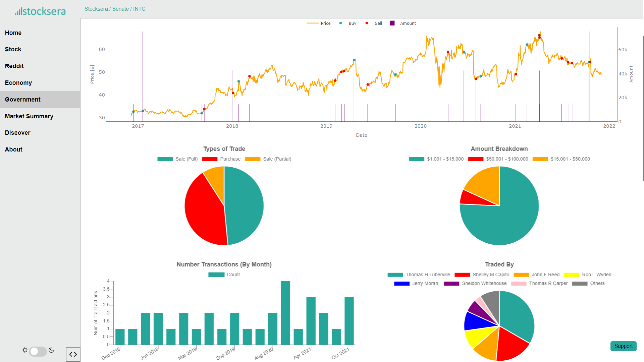
Task: Click the Thomas H Tuberville legend swatch
Action: (395, 275)
